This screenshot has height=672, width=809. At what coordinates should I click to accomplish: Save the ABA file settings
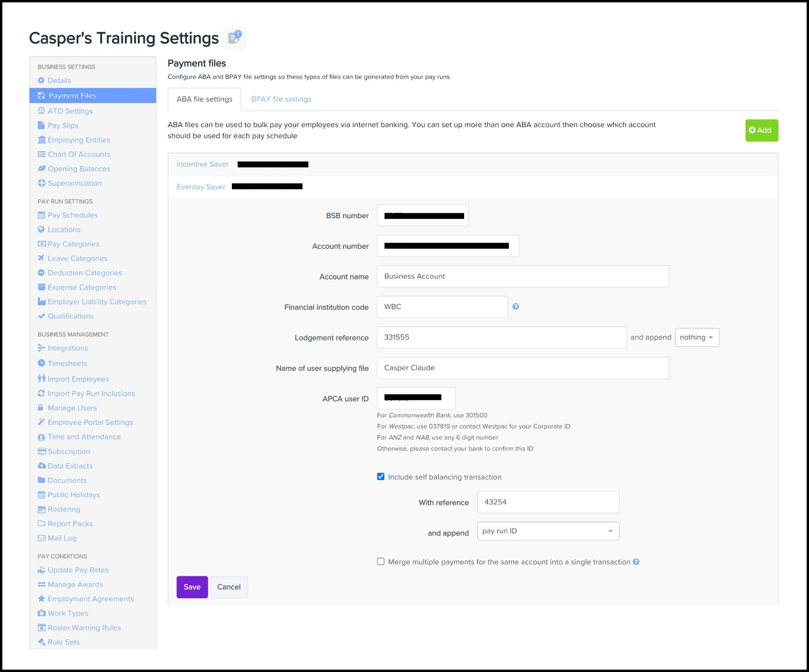(192, 587)
